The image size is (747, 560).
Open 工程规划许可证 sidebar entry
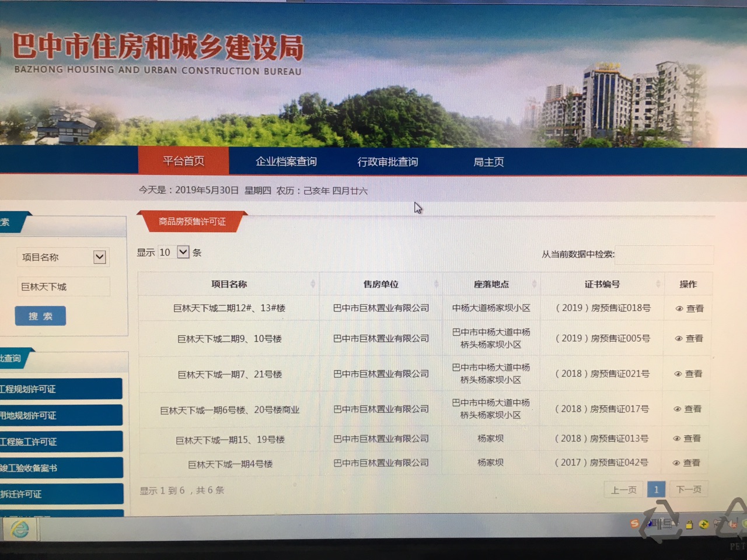pyautogui.click(x=61, y=389)
